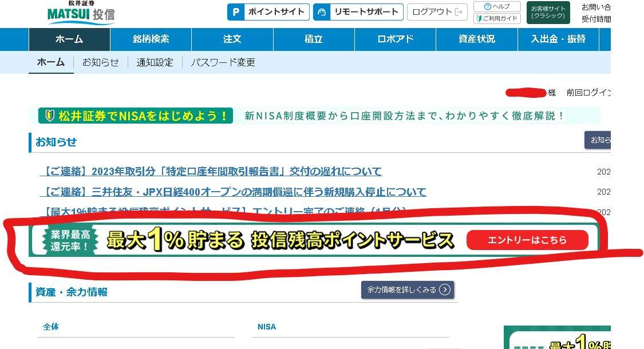Viewport: 644px width, 349px height.
Task: Click the エントリーはこちら red button
Action: (527, 240)
